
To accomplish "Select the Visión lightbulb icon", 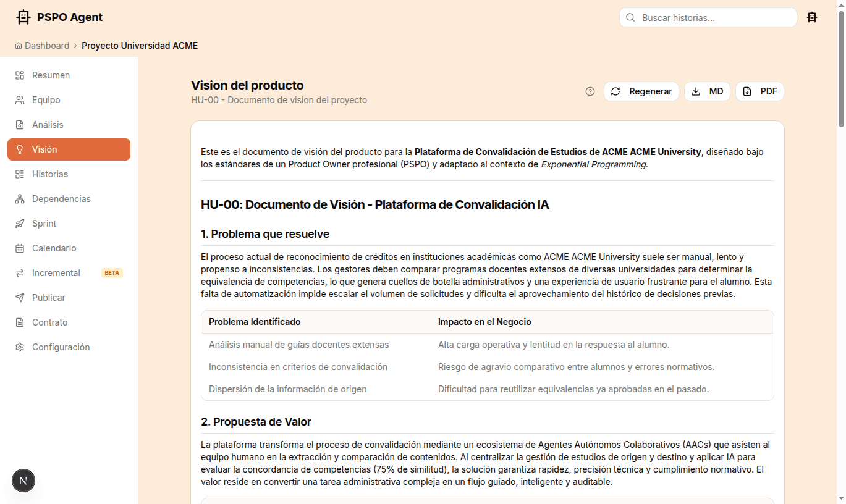I will [19, 149].
